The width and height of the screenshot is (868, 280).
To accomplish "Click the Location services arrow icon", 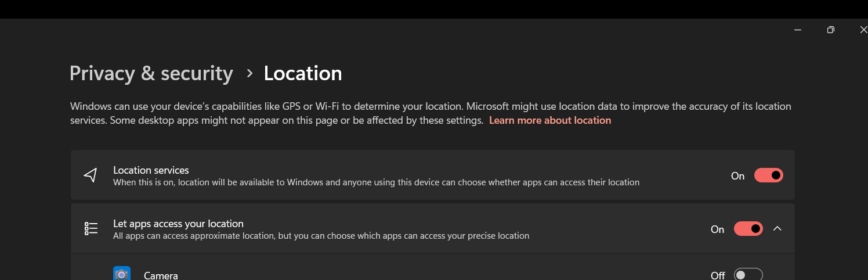I will tap(91, 175).
